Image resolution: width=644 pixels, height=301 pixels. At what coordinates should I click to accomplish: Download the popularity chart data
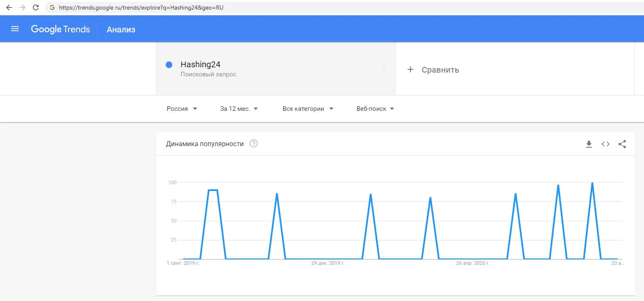coord(589,144)
